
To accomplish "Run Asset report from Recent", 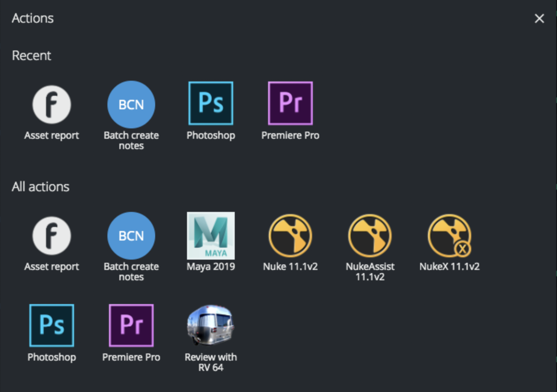I will pyautogui.click(x=51, y=104).
